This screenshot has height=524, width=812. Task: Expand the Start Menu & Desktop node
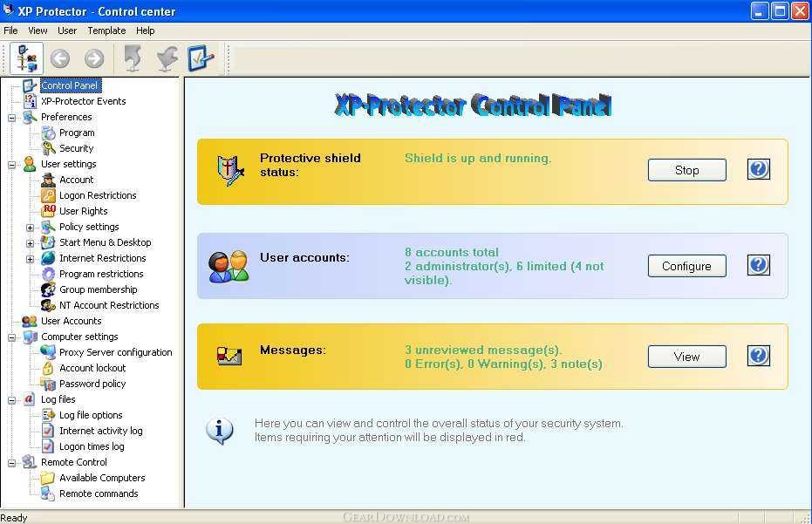coord(30,243)
